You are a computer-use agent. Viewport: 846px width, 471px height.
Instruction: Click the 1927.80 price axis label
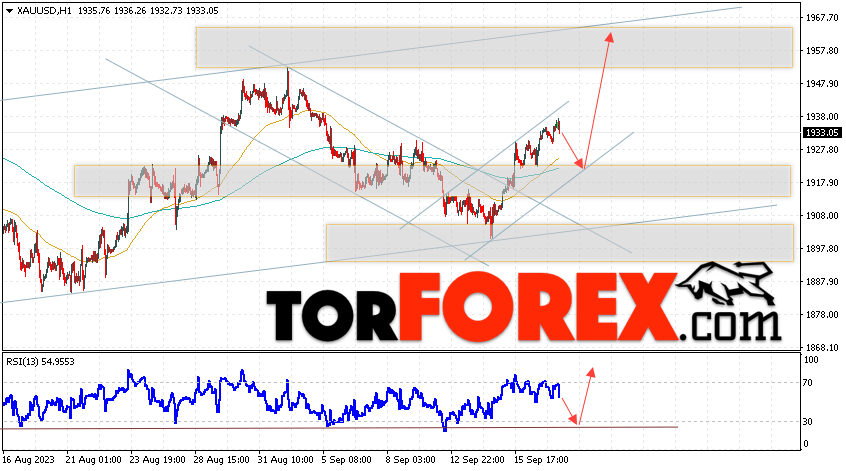(822, 149)
